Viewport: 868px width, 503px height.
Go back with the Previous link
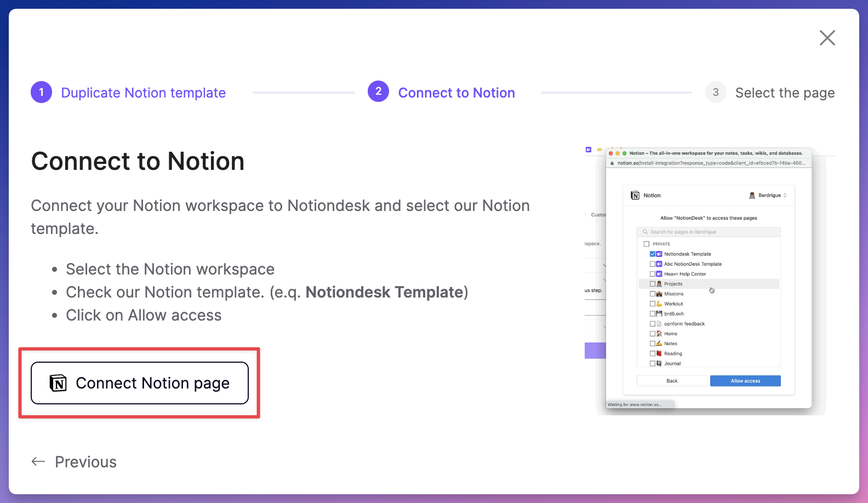click(74, 462)
